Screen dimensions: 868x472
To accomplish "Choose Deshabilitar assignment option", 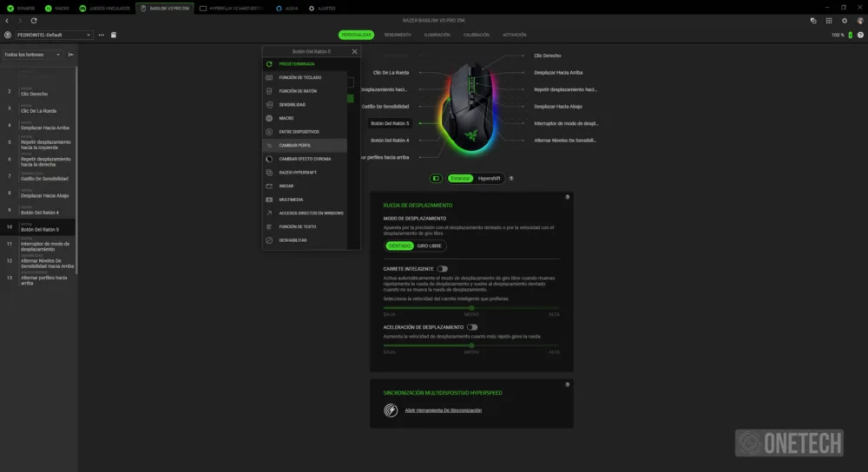I will 305,240.
